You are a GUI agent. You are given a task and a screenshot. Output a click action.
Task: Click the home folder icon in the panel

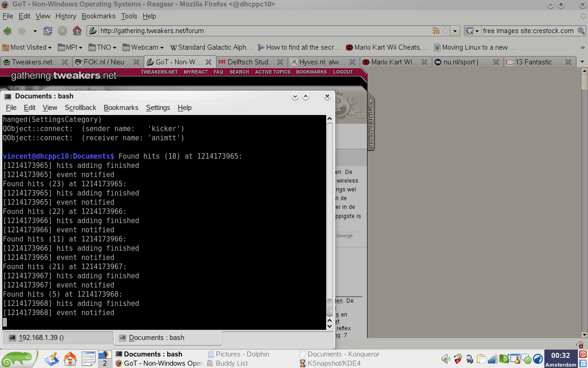70,358
